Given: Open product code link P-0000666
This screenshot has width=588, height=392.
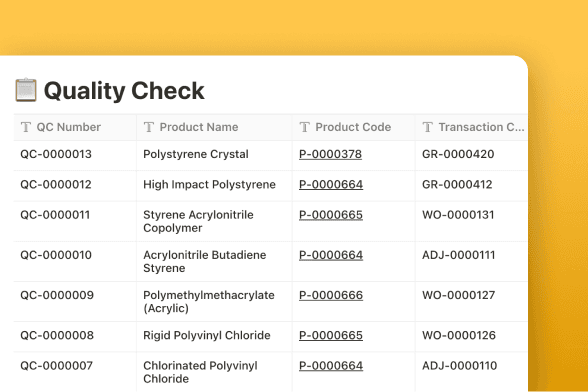Looking at the screenshot, I should pos(331,295).
